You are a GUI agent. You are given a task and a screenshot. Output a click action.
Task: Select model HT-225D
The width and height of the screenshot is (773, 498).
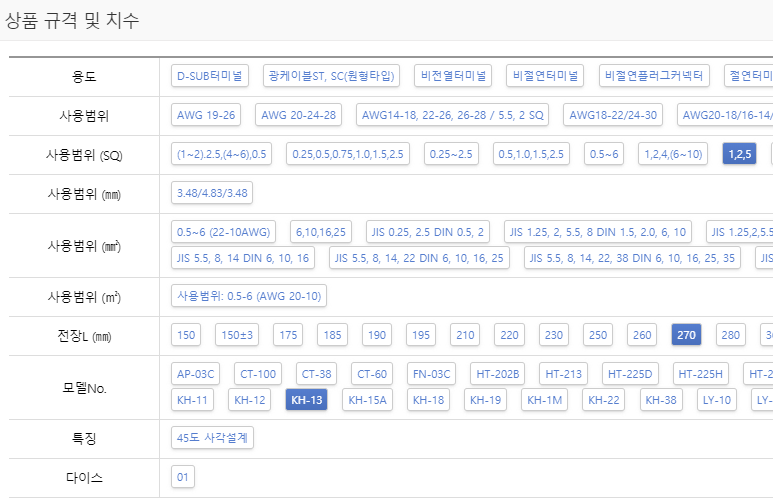[x=630, y=374]
